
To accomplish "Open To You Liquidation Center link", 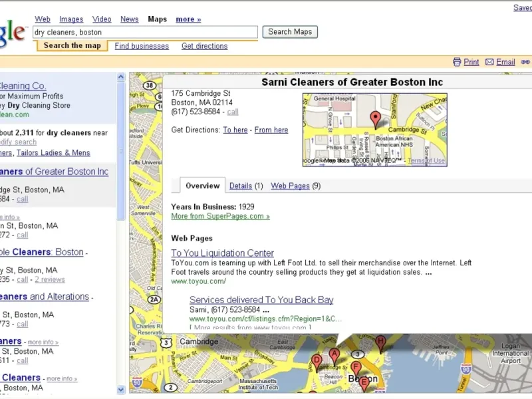I will [223, 253].
